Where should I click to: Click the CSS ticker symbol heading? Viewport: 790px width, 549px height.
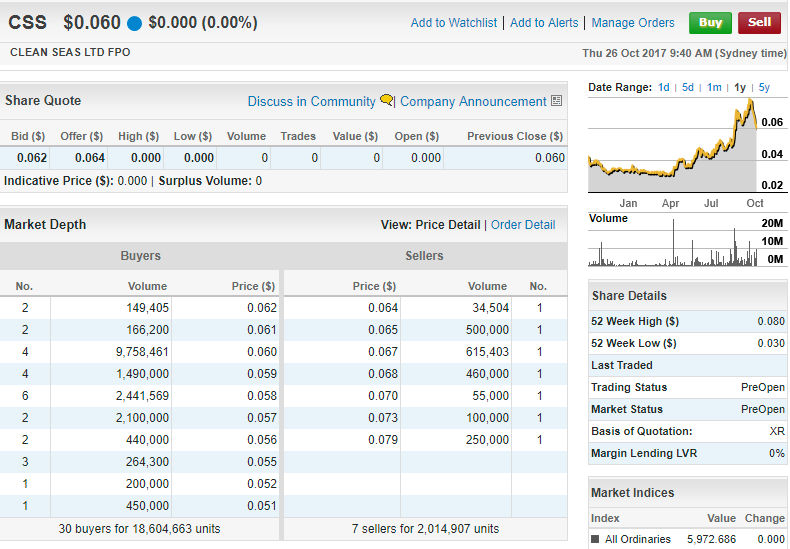(x=28, y=23)
